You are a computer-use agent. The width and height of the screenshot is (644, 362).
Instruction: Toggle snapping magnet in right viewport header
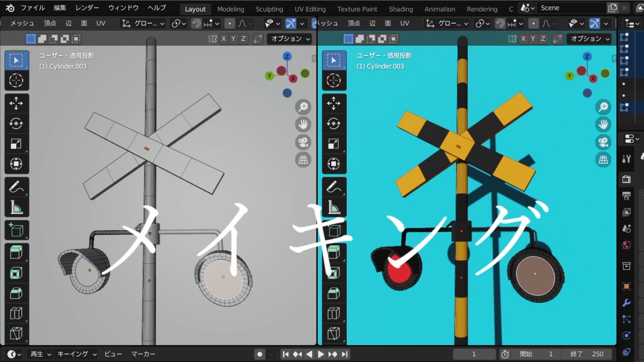(500, 24)
